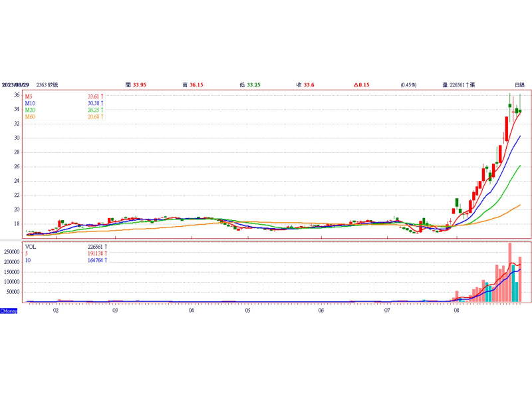Click the 日線 period label
Screen dimensions: 532x399
click(519, 85)
